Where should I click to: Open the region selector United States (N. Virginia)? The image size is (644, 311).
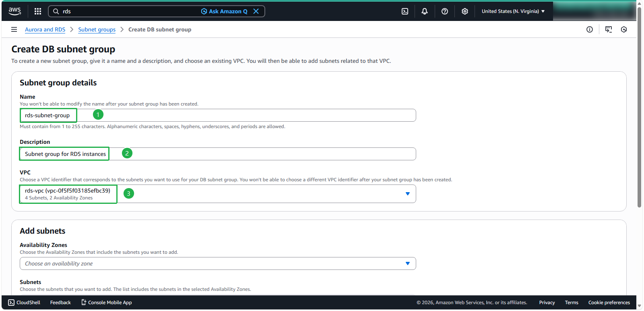[513, 11]
